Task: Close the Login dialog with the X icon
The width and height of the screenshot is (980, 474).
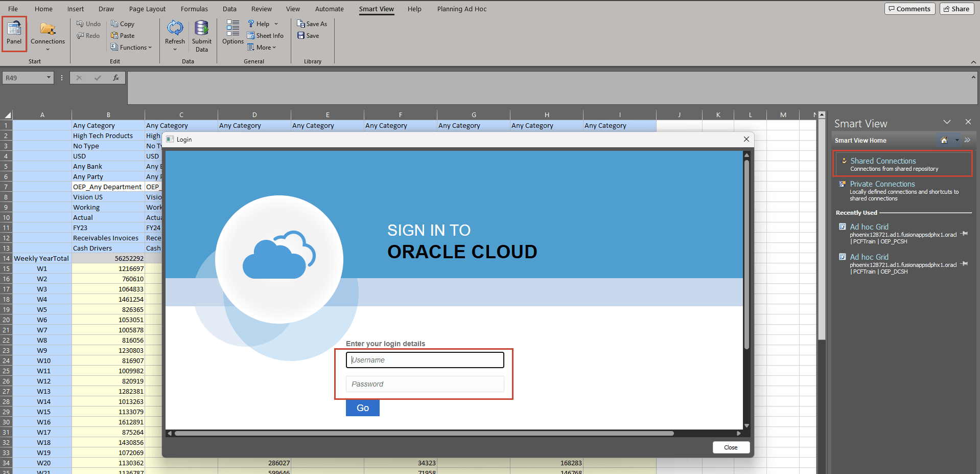Action: point(746,139)
